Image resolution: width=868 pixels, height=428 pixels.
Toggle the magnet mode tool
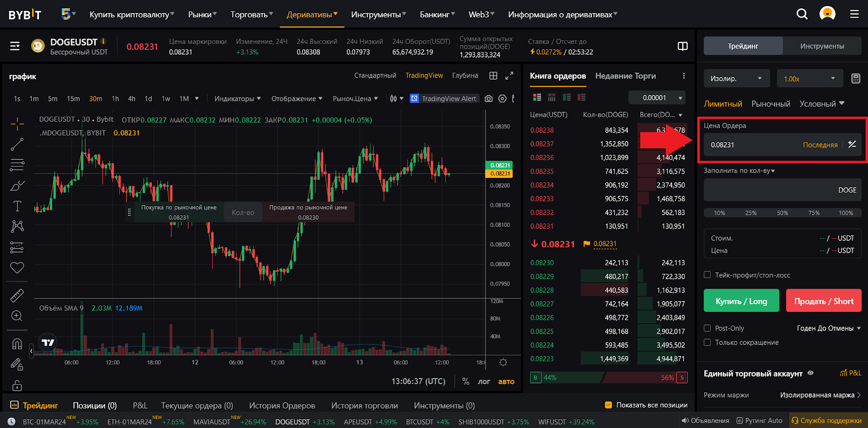pyautogui.click(x=17, y=344)
